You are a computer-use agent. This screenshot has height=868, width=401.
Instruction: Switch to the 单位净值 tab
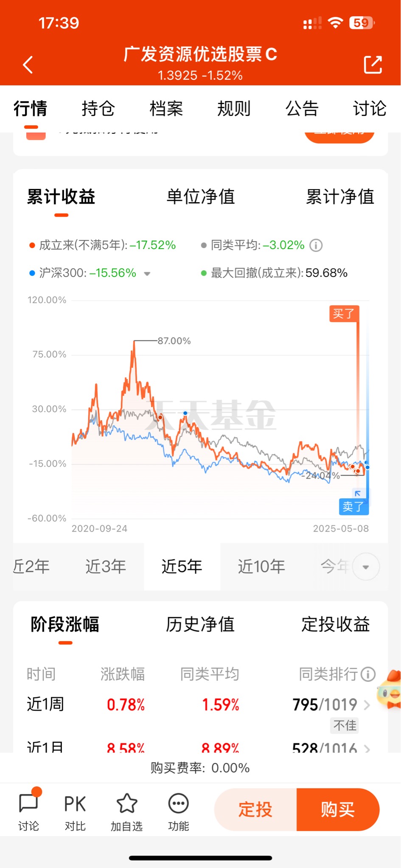(x=201, y=197)
